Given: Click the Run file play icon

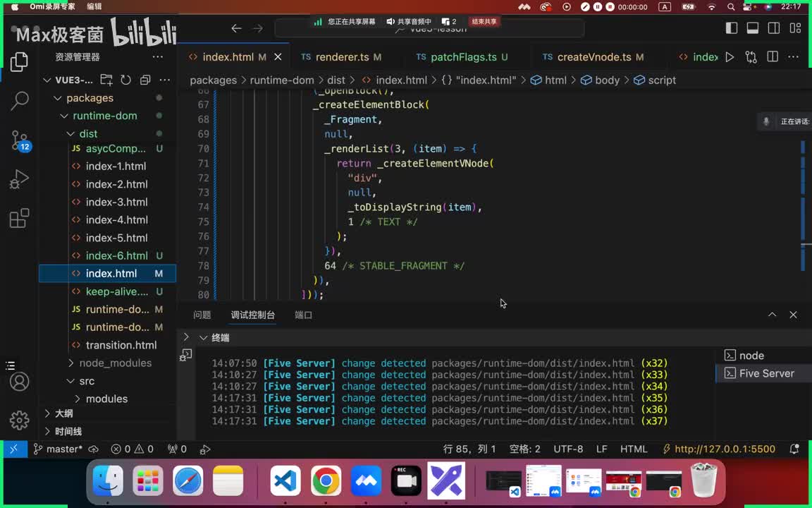Looking at the screenshot, I should 730,57.
